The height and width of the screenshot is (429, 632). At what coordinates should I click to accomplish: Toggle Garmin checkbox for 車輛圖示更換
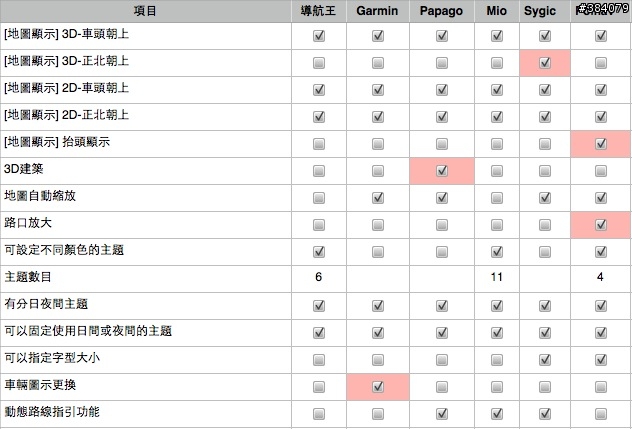378,386
